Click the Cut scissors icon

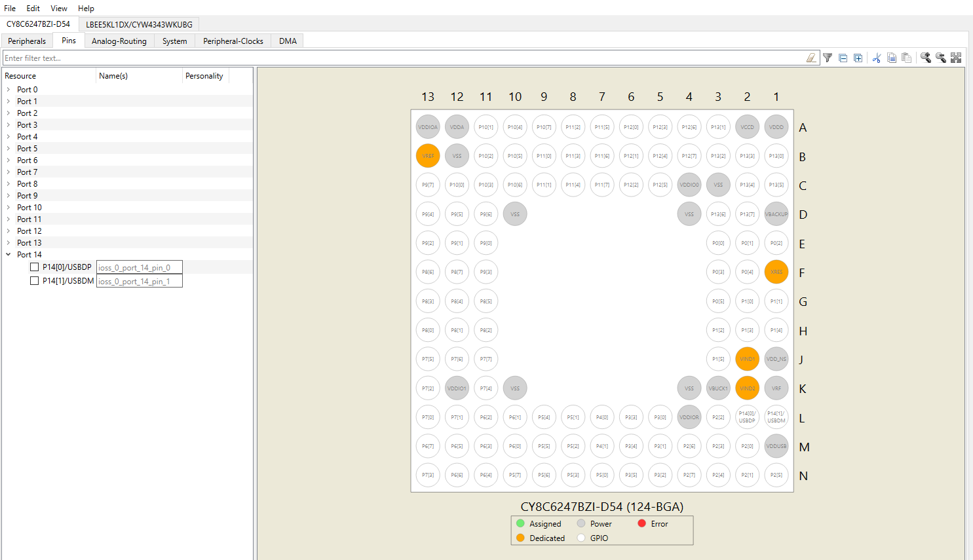point(877,58)
